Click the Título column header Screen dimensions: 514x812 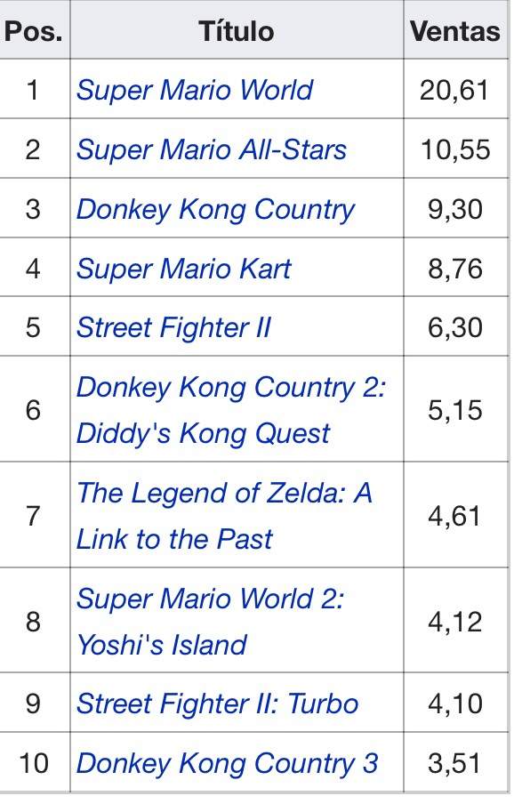[x=237, y=31]
